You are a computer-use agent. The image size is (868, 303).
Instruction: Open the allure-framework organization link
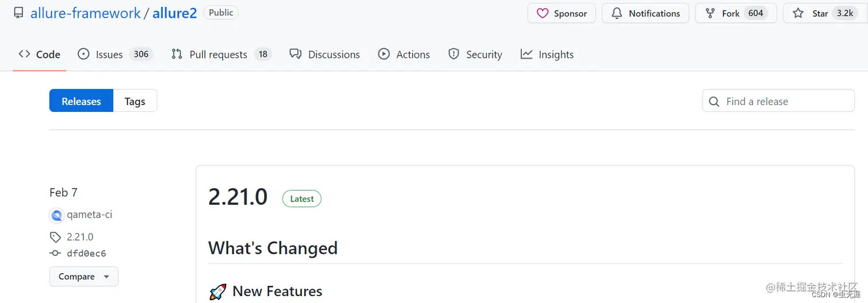[86, 13]
